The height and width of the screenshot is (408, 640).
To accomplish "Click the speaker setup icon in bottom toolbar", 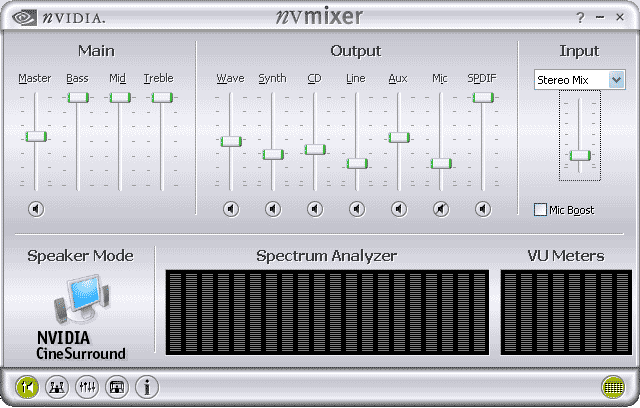I will click(57, 386).
